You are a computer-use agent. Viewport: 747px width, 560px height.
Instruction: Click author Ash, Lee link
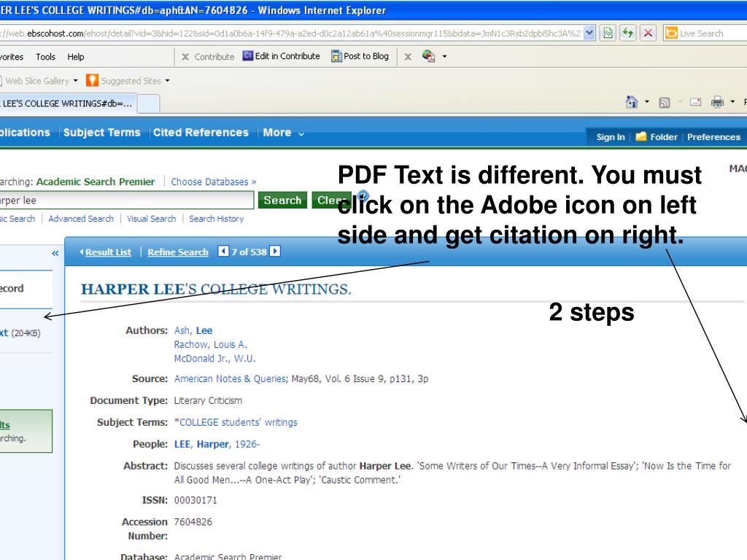pyautogui.click(x=193, y=330)
